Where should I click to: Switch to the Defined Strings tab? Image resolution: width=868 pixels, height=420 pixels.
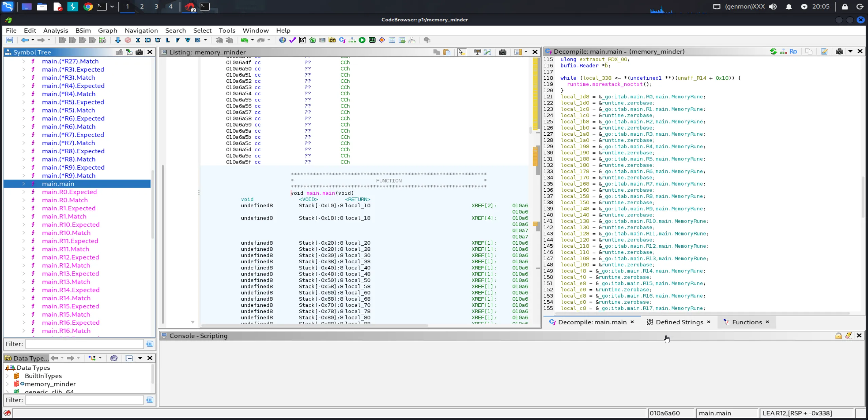[x=679, y=322]
